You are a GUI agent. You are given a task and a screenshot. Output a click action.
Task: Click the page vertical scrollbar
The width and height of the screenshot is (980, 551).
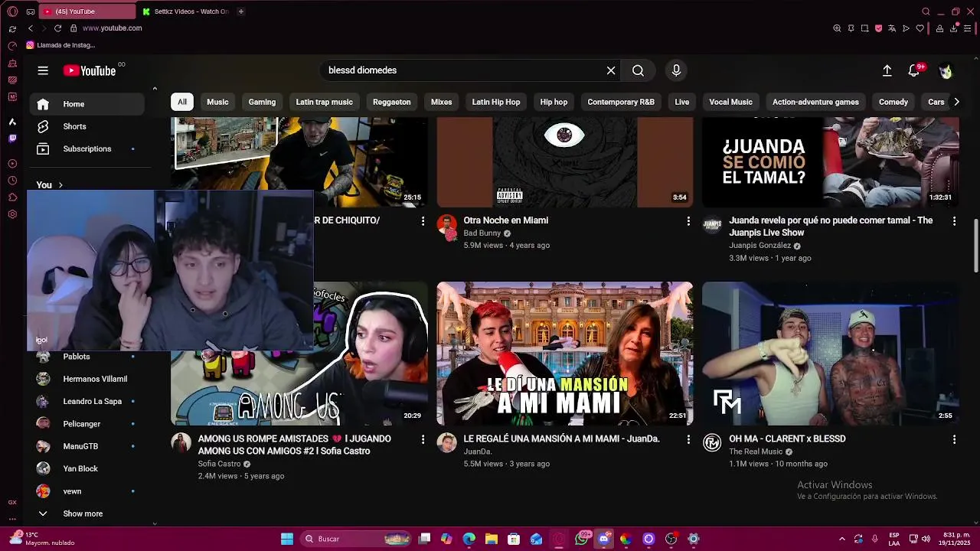point(975,245)
